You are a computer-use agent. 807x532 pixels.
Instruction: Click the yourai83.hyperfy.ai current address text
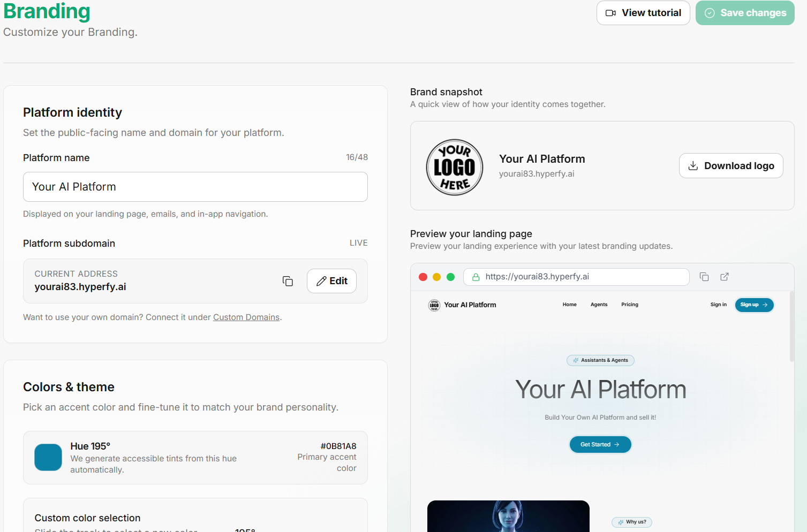(x=80, y=287)
